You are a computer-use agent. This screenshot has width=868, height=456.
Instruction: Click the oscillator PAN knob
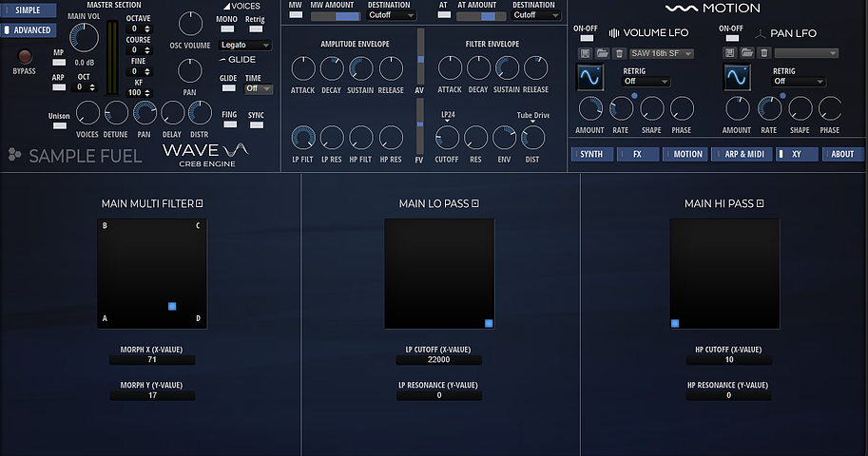click(190, 71)
